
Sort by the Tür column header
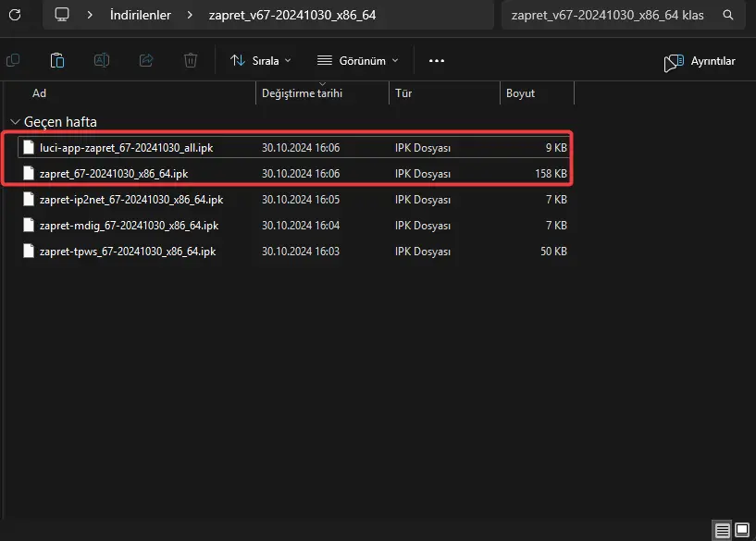[403, 93]
